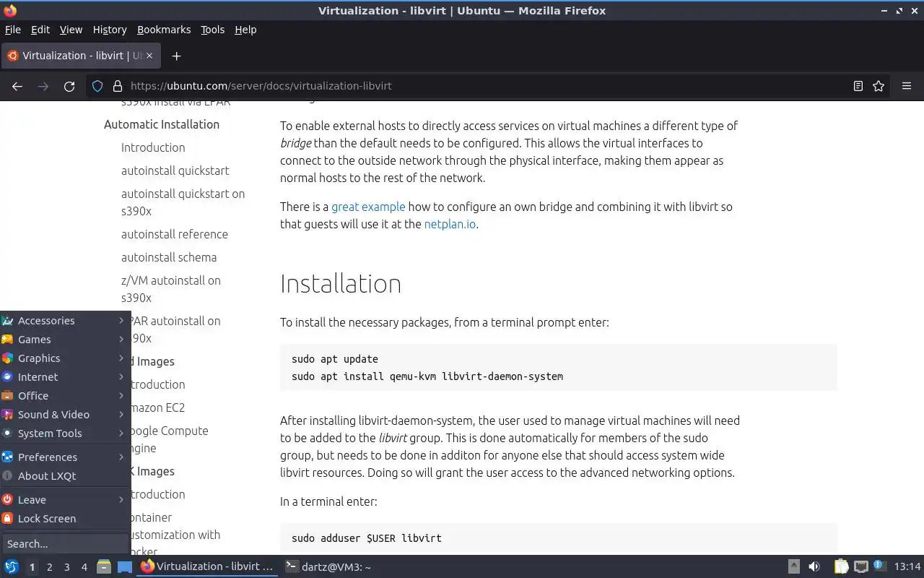Switch to virtual desktop 4

(x=84, y=567)
